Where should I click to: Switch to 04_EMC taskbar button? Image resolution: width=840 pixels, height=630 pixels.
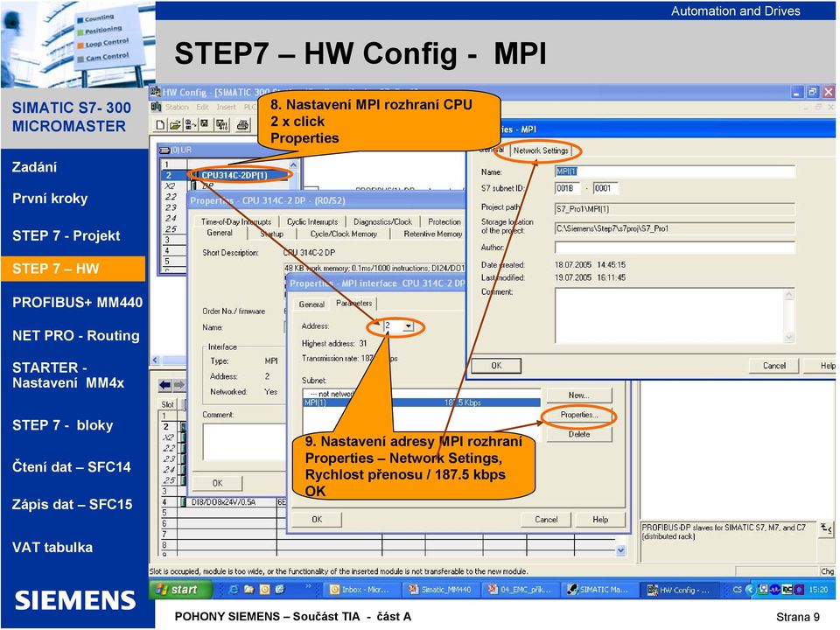coord(520,590)
